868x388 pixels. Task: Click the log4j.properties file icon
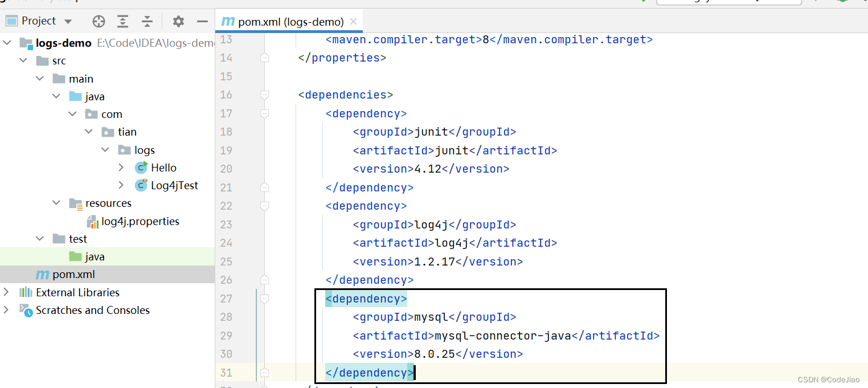93,222
